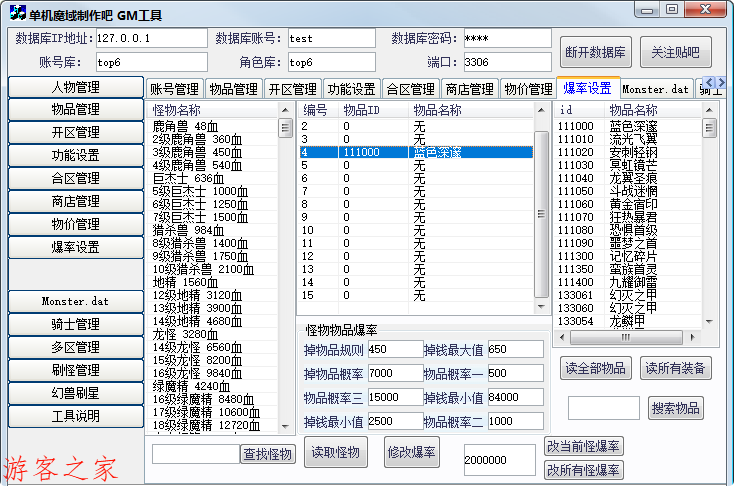Viewport: 734px width, 486px height.
Task: Switch to the Monster.dat tab
Action: 655,89
